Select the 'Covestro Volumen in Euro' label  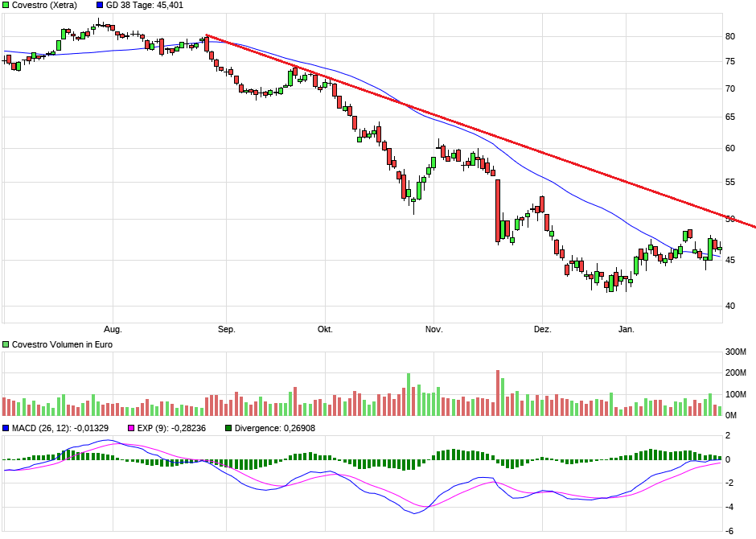coord(62,344)
